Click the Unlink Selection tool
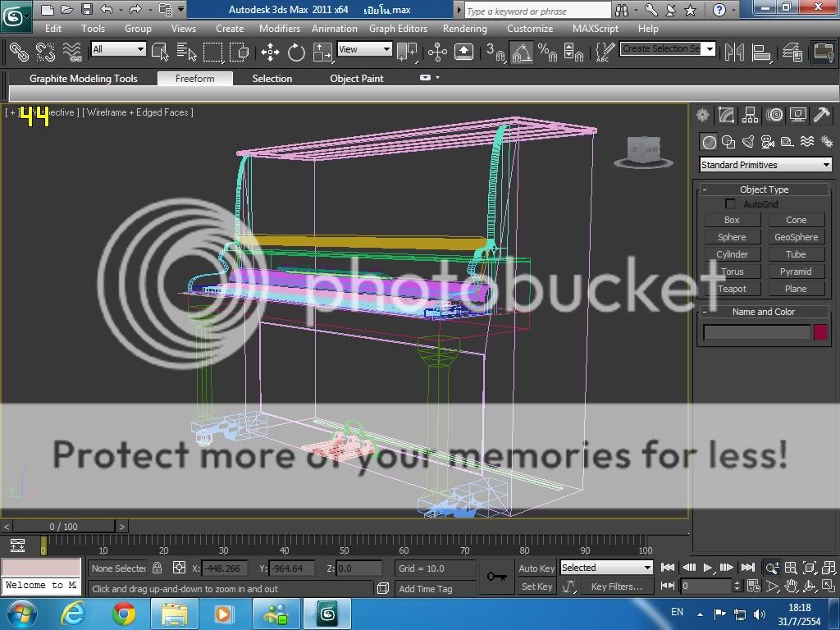 (46, 52)
